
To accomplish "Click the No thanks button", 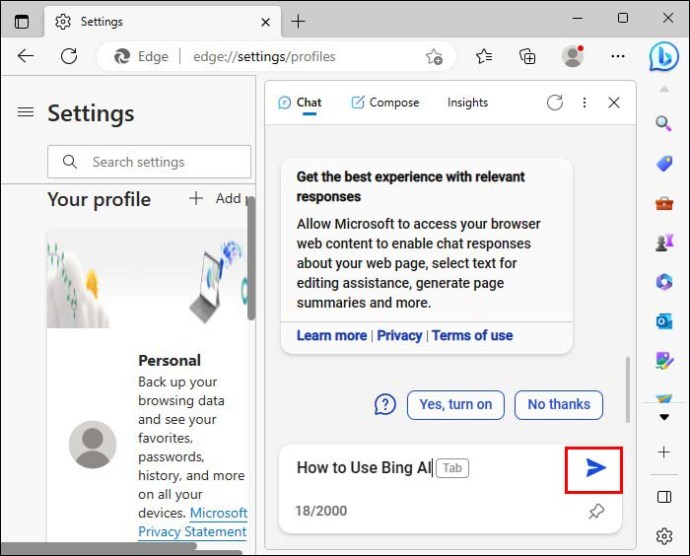I will [x=558, y=405].
